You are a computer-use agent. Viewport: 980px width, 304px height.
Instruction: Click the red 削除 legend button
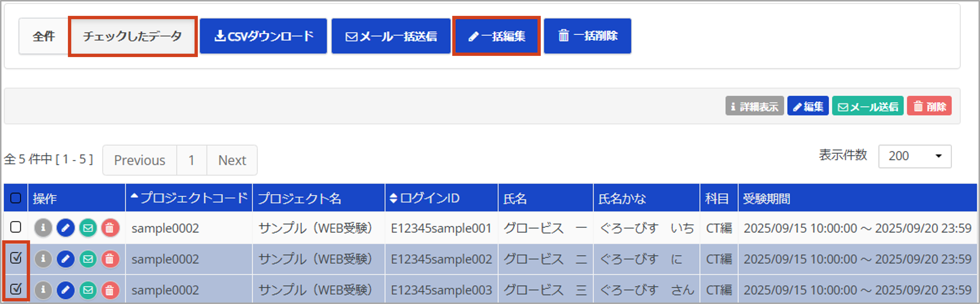point(929,106)
